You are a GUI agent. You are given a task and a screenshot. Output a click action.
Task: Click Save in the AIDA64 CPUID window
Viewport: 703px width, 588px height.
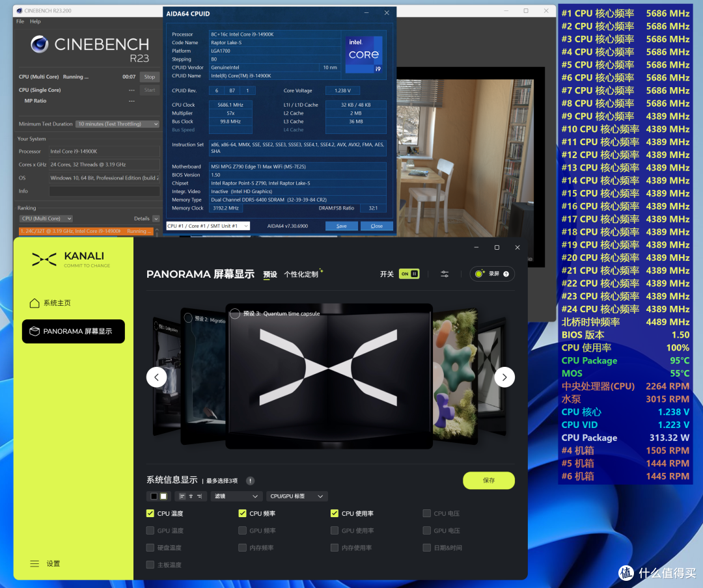coord(341,226)
